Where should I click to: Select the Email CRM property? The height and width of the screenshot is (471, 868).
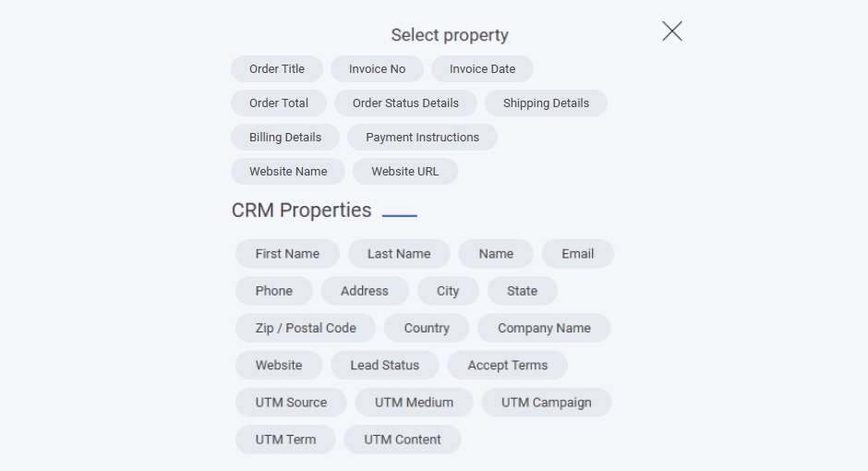577,254
